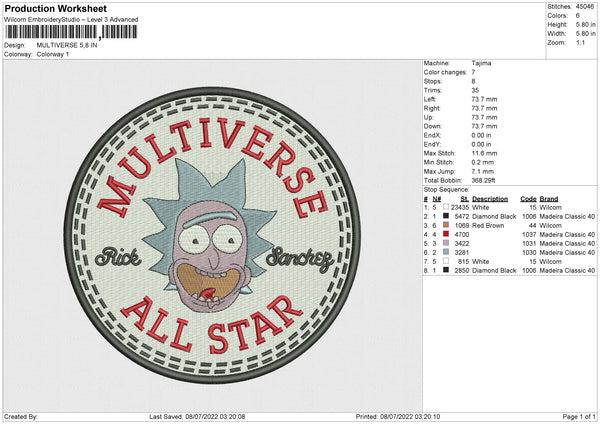Click the 'Description' column header
The width and height of the screenshot is (600, 424).
(x=490, y=199)
